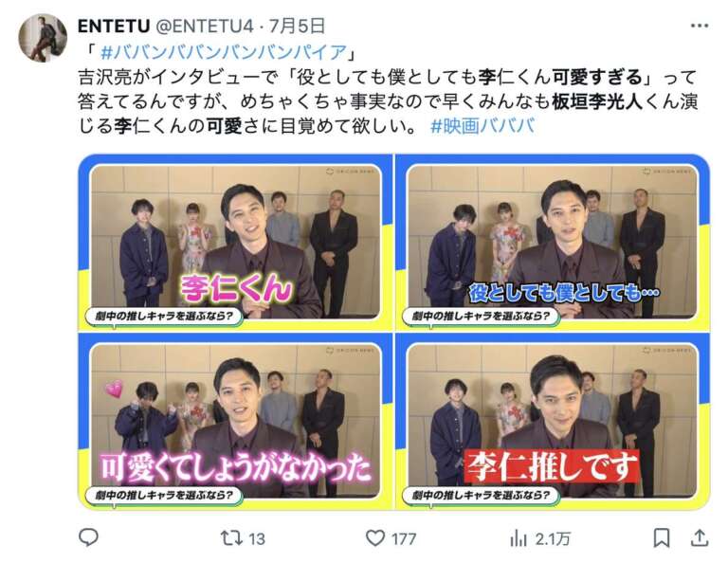Viewport: 728px width, 563px height.
Task: Repost this tweet with 13 reposts
Action: (x=231, y=538)
